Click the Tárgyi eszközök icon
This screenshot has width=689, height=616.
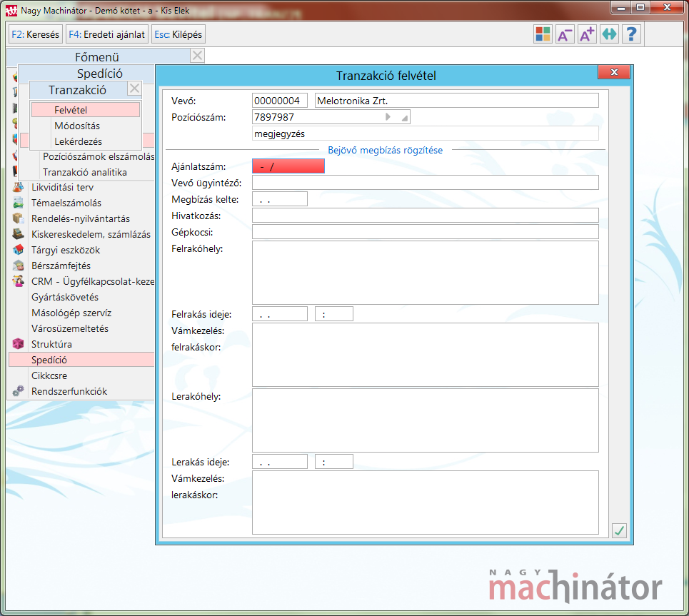point(18,250)
